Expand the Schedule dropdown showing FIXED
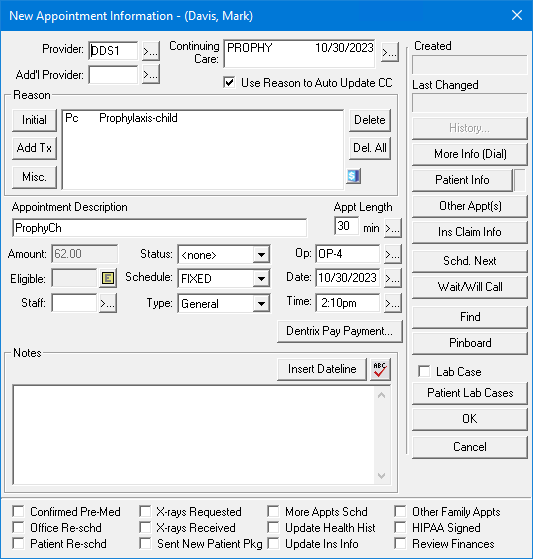The width and height of the screenshot is (533, 559). coord(261,278)
